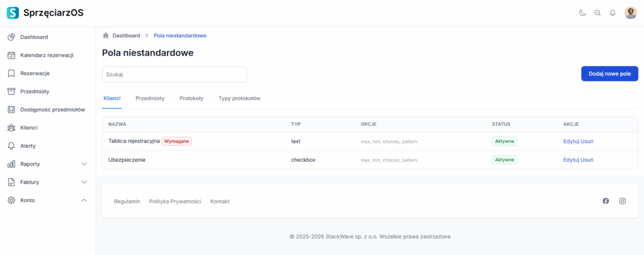Viewport: 644px width, 255px height.
Task: Click the Dodaj nowe pole button
Action: pyautogui.click(x=609, y=74)
